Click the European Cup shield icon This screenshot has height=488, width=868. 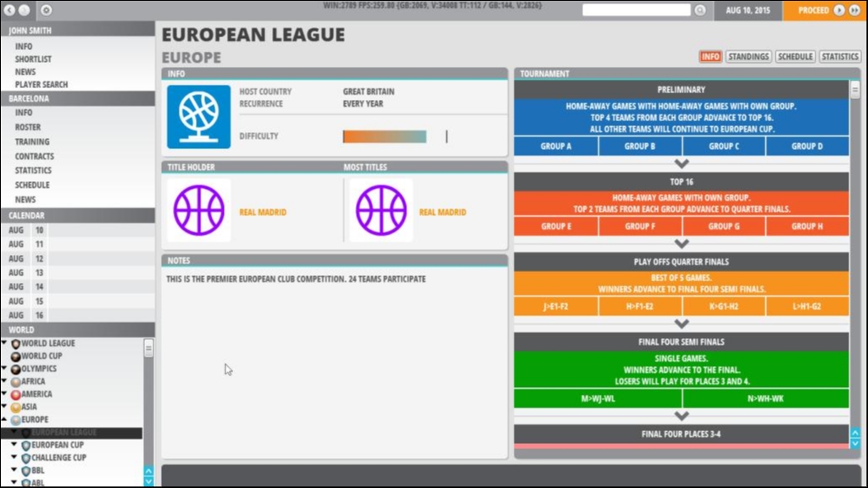point(25,445)
